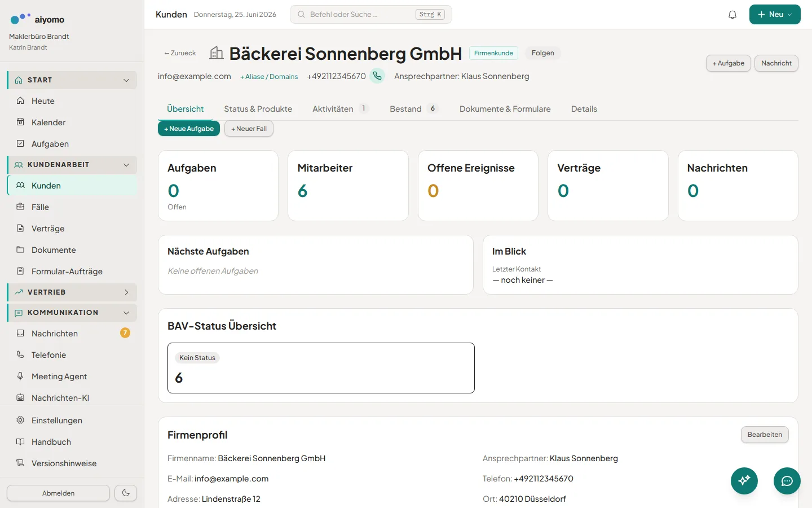Click the Kunden people icon
Viewport: 812px width, 508px height.
20,185
